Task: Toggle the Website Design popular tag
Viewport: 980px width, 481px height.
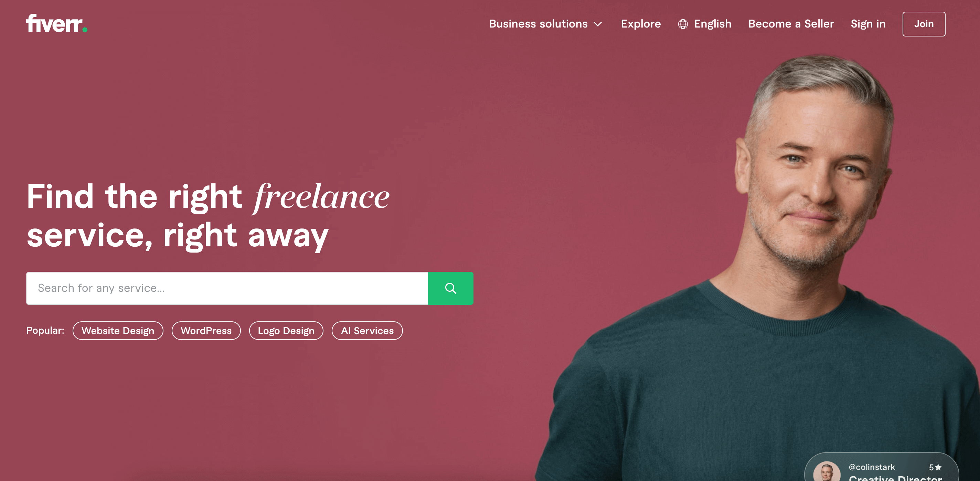Action: [118, 331]
